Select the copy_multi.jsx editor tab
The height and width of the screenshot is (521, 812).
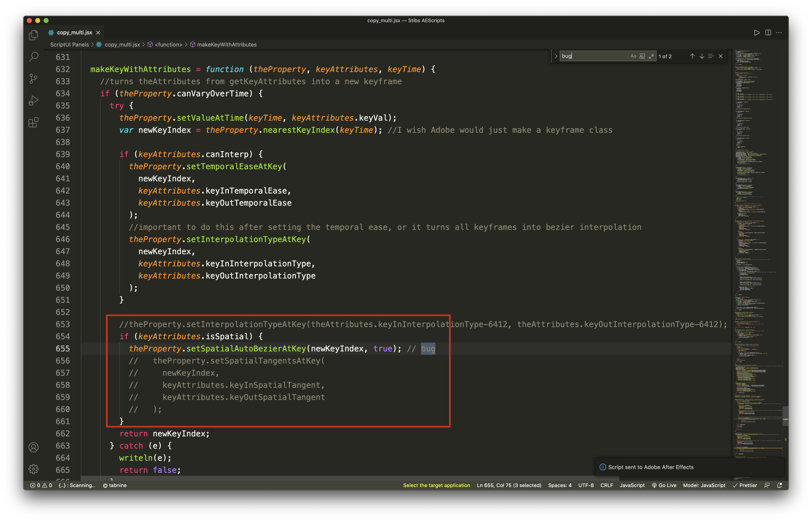(x=74, y=32)
